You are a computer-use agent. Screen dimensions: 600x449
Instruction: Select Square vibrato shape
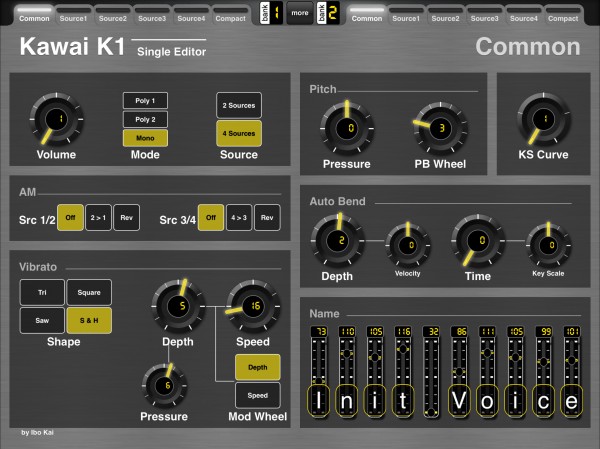tap(89, 292)
